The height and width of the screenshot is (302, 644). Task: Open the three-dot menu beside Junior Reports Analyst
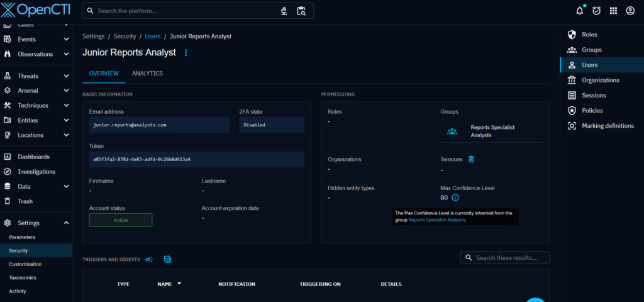point(186,53)
